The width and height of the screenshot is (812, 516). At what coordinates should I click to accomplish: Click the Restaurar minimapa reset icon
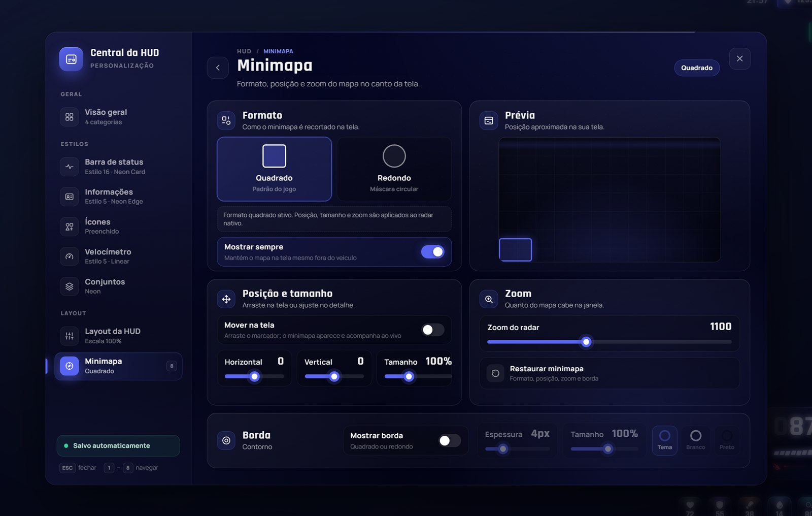(495, 373)
